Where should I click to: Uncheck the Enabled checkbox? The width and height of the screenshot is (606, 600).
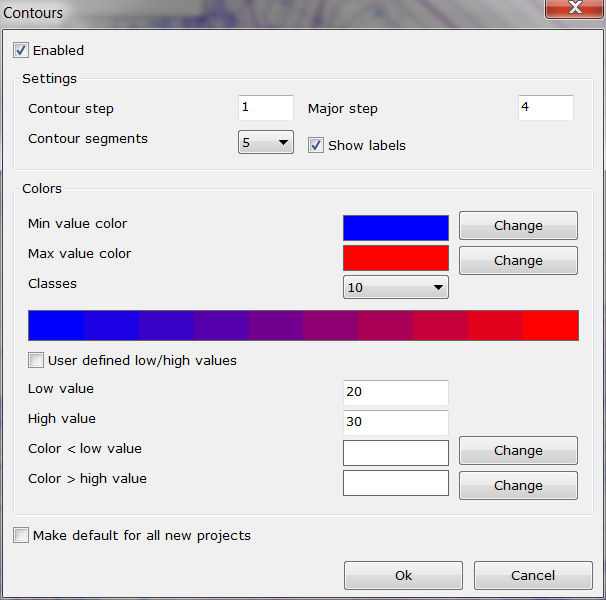tap(21, 50)
